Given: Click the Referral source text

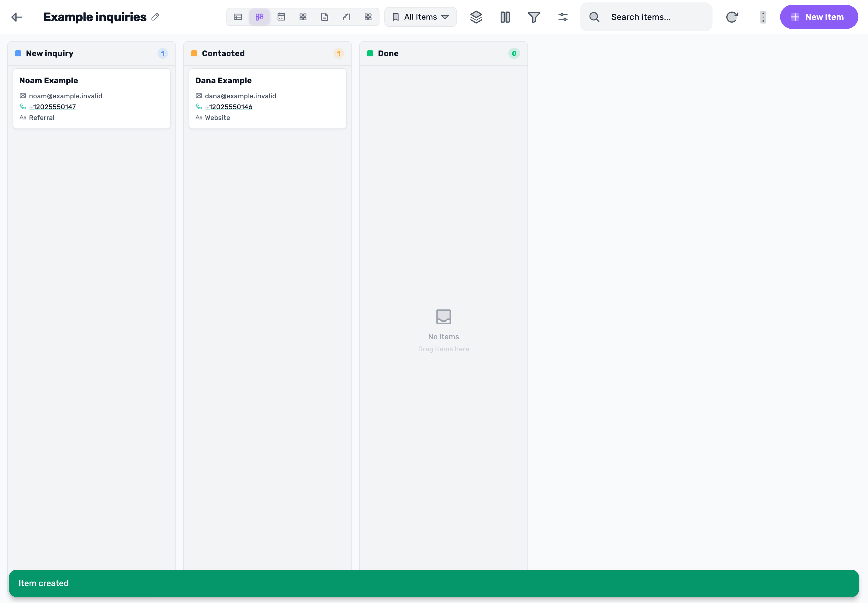Looking at the screenshot, I should [42, 118].
